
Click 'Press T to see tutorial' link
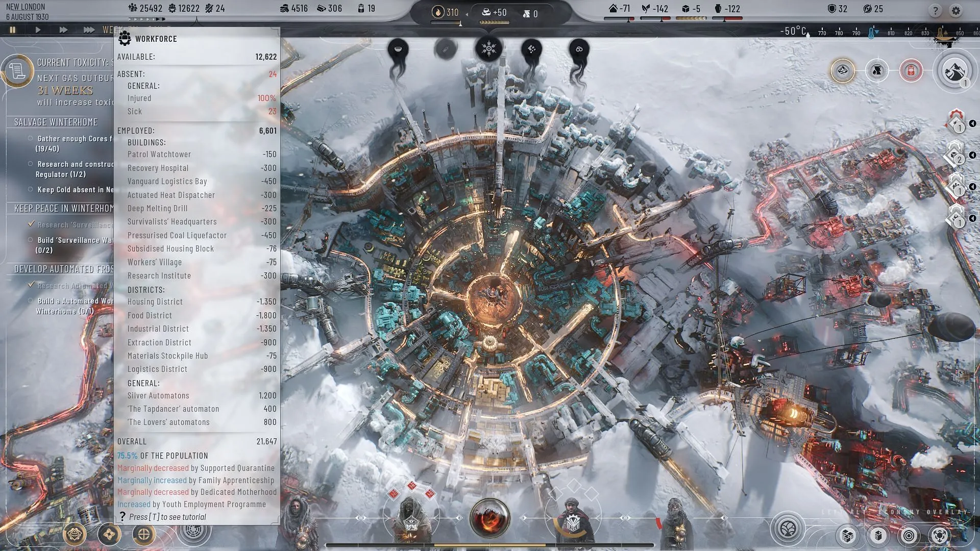[167, 517]
